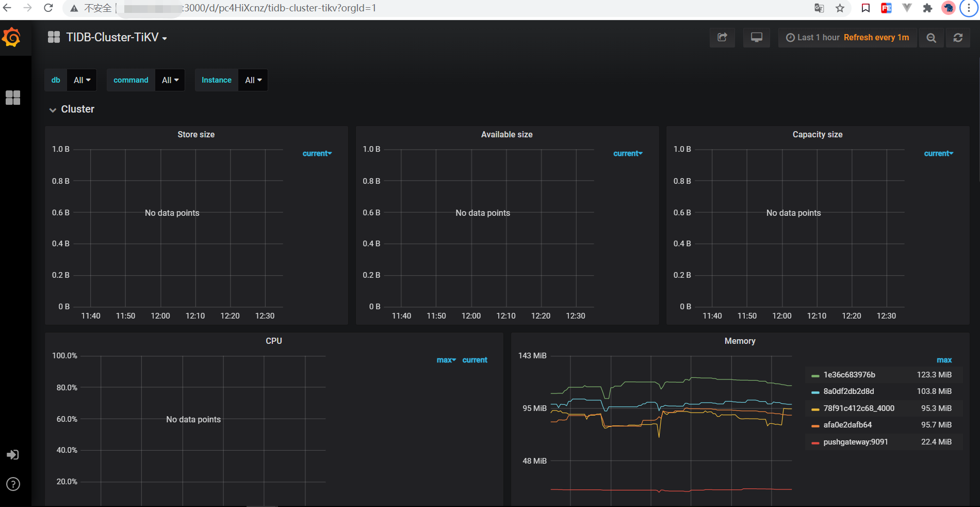980x507 pixels.
Task: Cycle view mode with monitor icon
Action: pyautogui.click(x=756, y=38)
